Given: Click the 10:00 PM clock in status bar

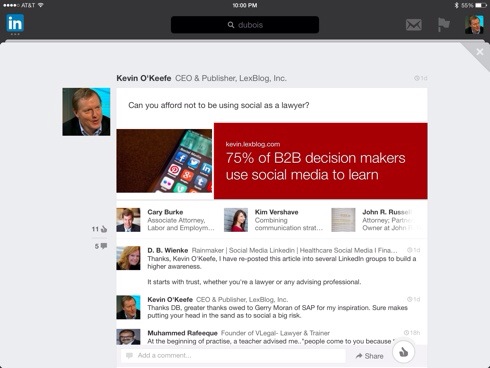Looking at the screenshot, I should [245, 5].
